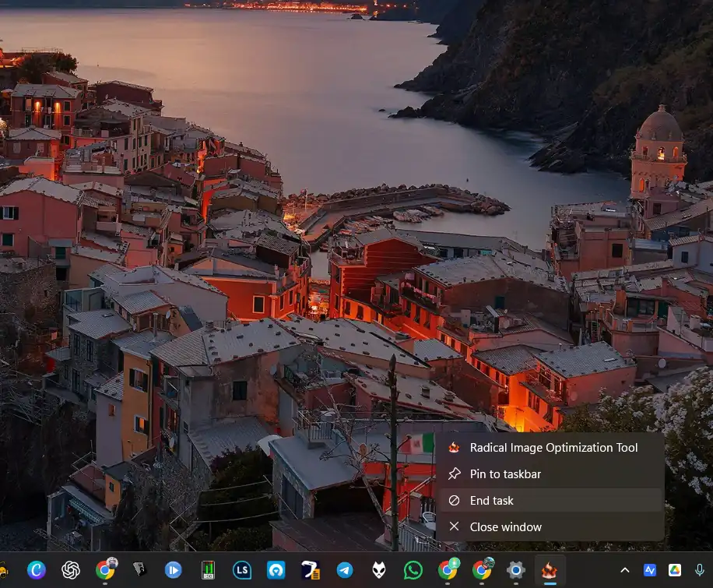The height and width of the screenshot is (588, 713).
Task: Open WhatsApp from the taskbar
Action: click(x=413, y=570)
